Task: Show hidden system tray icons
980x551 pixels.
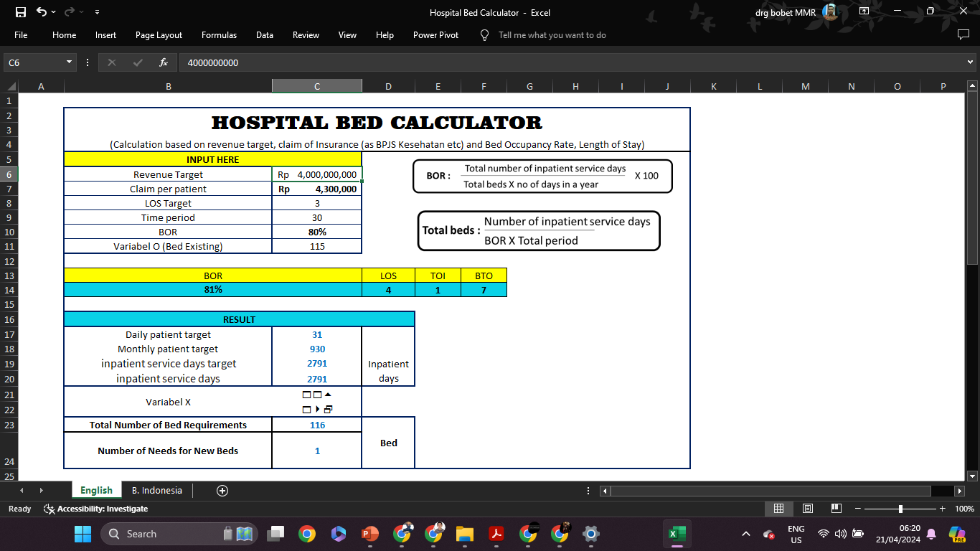Action: (x=746, y=534)
